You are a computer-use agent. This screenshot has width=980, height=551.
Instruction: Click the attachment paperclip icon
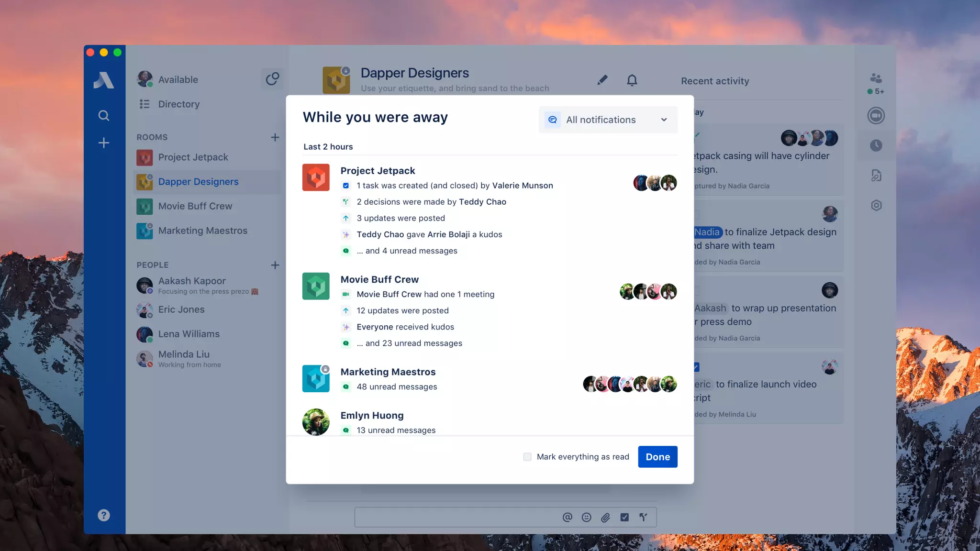pos(605,517)
